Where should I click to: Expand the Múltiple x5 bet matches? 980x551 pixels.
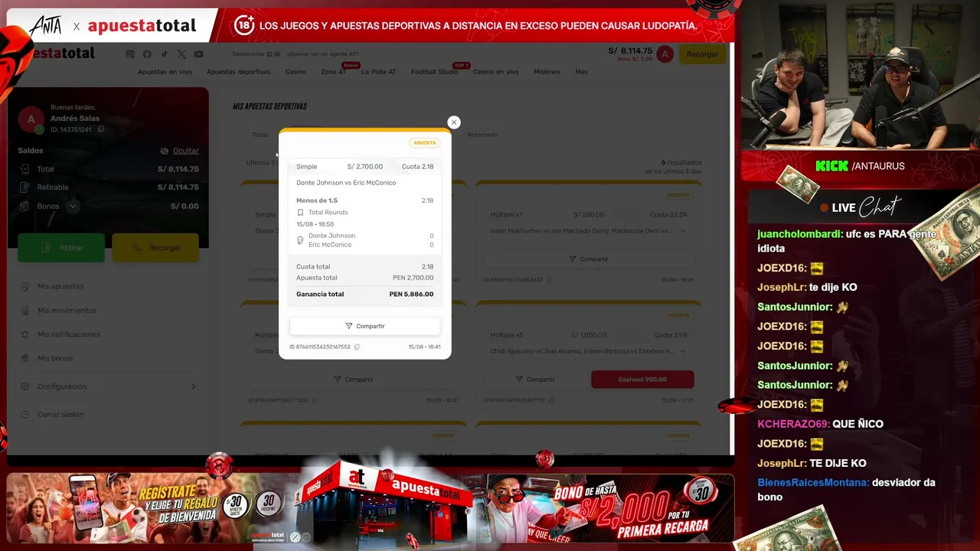684,351
